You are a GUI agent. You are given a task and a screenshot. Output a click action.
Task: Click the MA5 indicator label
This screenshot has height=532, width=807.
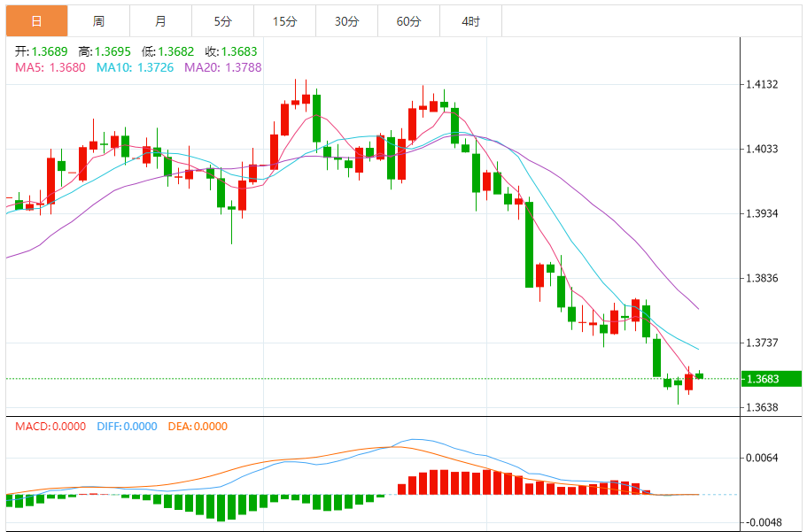point(50,67)
